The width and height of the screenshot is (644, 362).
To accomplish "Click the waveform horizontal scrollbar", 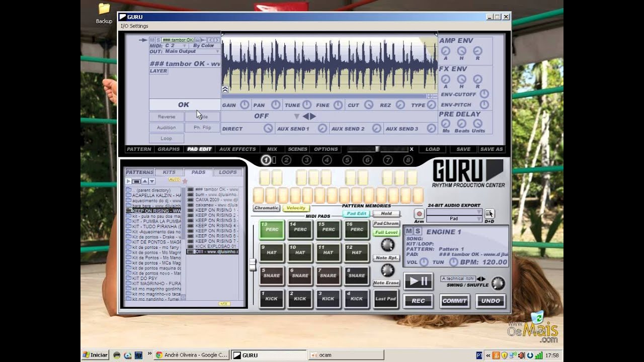I will pos(325,96).
